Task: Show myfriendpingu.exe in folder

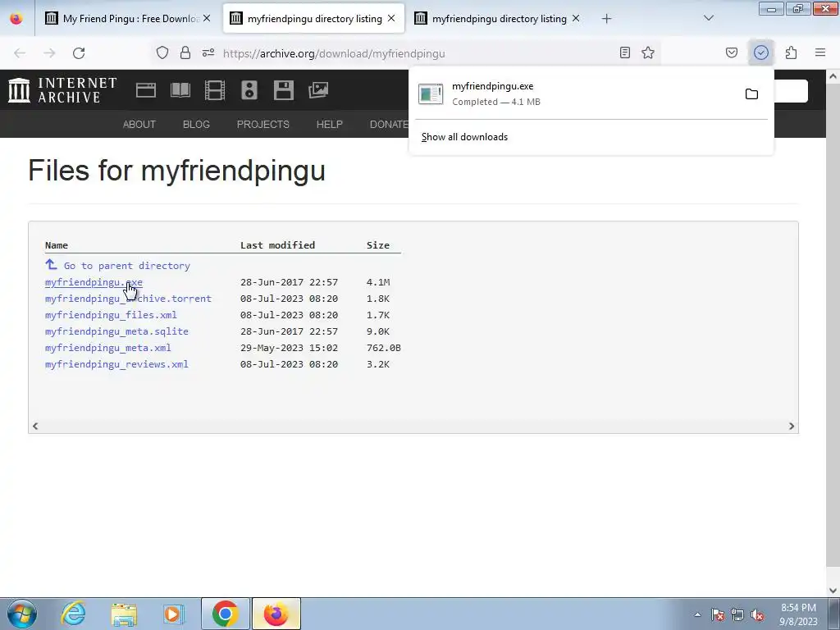Action: [x=751, y=94]
